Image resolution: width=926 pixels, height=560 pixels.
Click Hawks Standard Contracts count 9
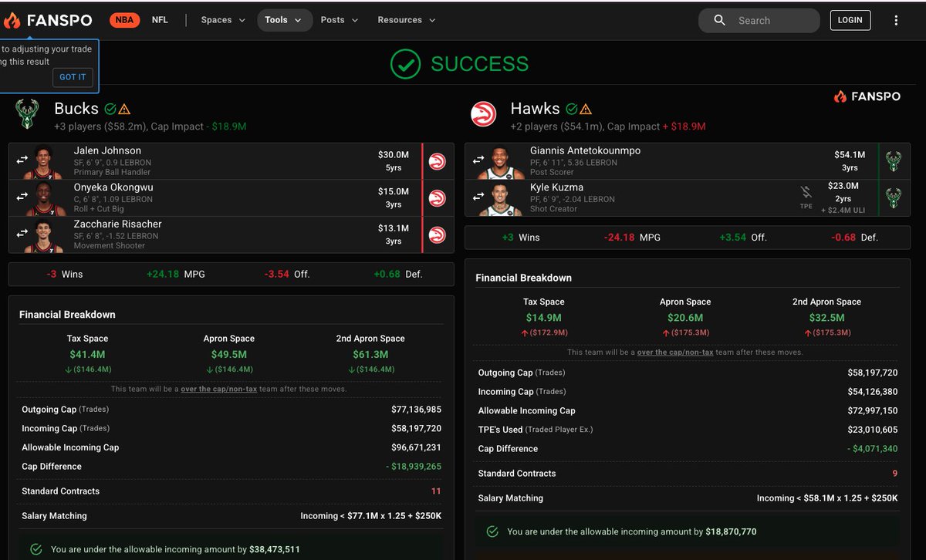click(x=895, y=474)
